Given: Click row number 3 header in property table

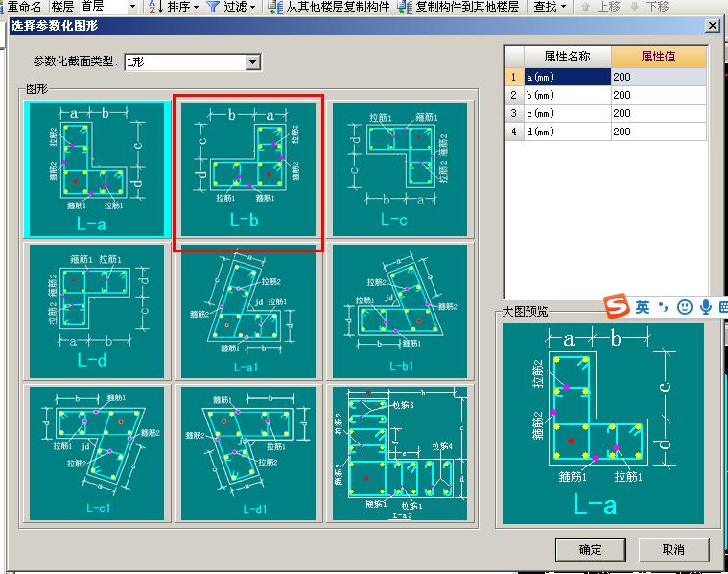Looking at the screenshot, I should (x=514, y=113).
